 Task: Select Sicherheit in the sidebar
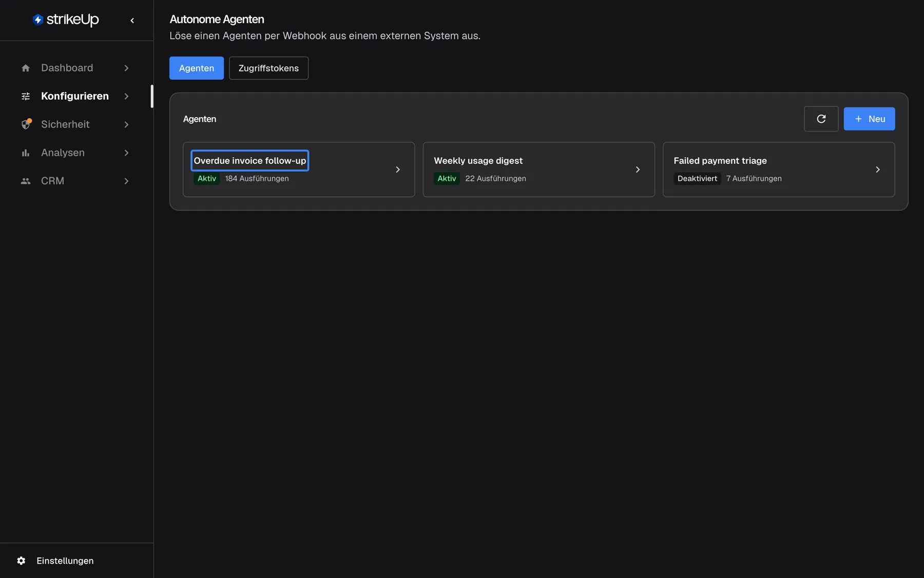click(75, 124)
